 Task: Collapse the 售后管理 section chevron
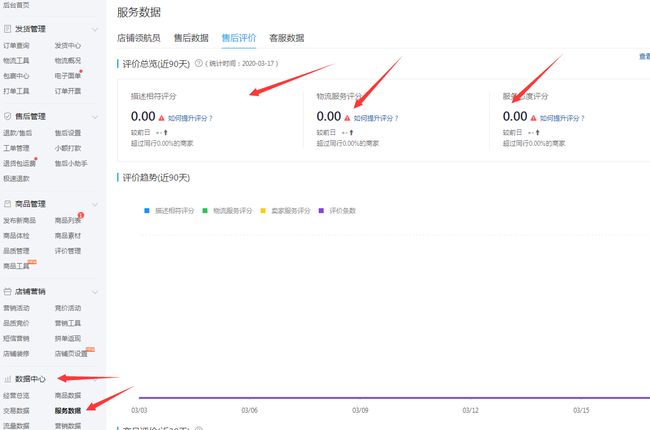(95, 117)
